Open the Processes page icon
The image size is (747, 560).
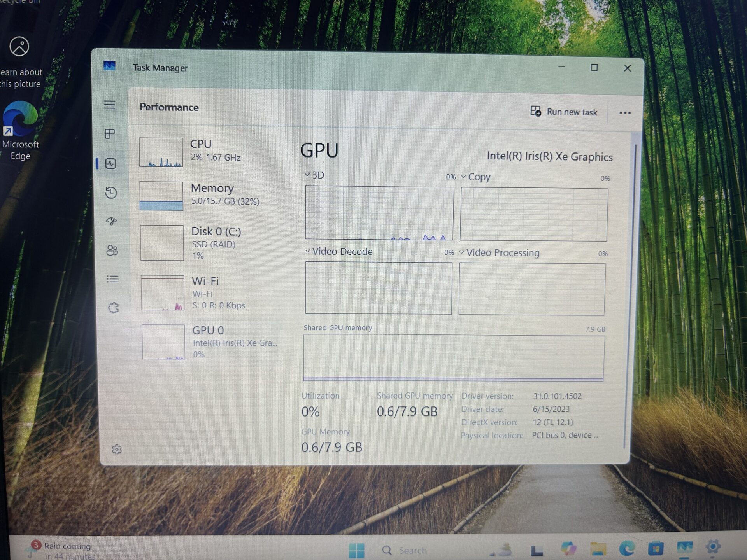click(x=110, y=134)
